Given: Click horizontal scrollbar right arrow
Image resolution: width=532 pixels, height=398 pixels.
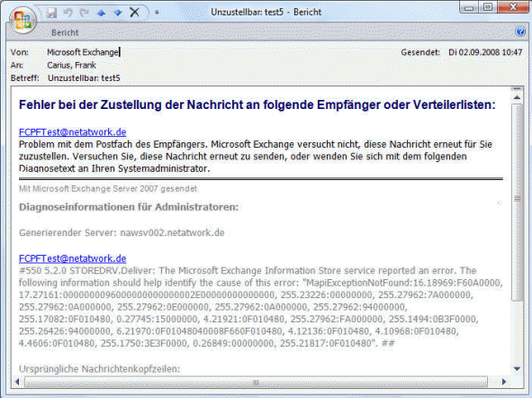Looking at the screenshot, I should click(x=504, y=382).
